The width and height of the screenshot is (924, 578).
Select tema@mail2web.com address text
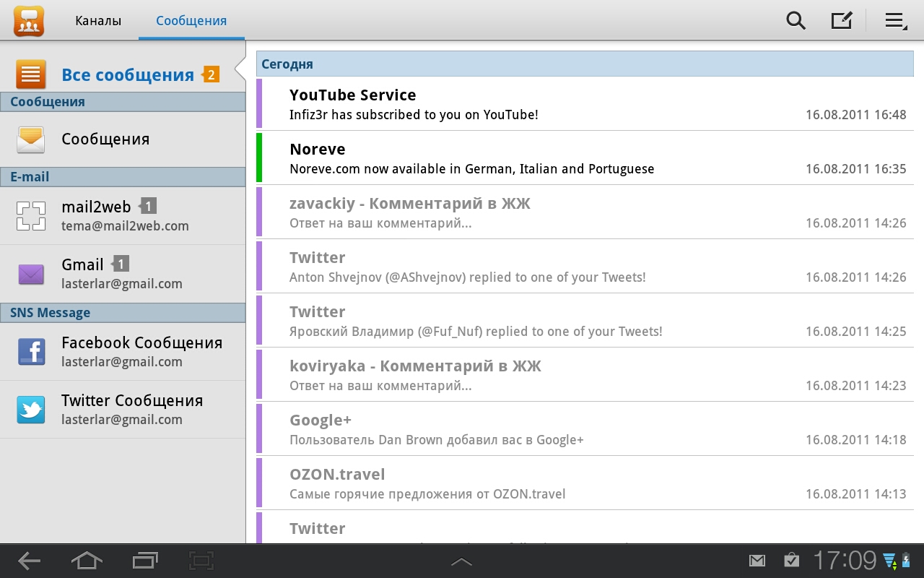[125, 226]
